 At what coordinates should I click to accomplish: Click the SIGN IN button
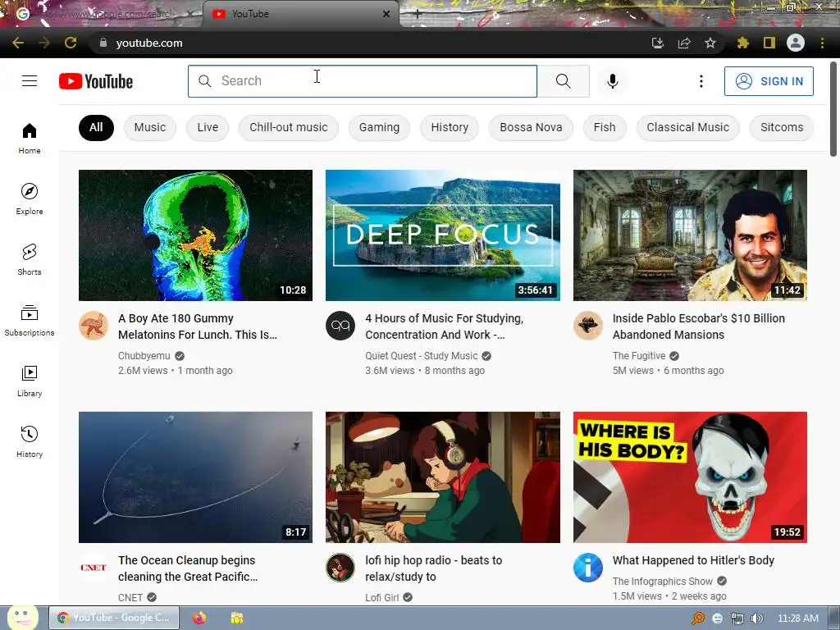[x=769, y=81]
